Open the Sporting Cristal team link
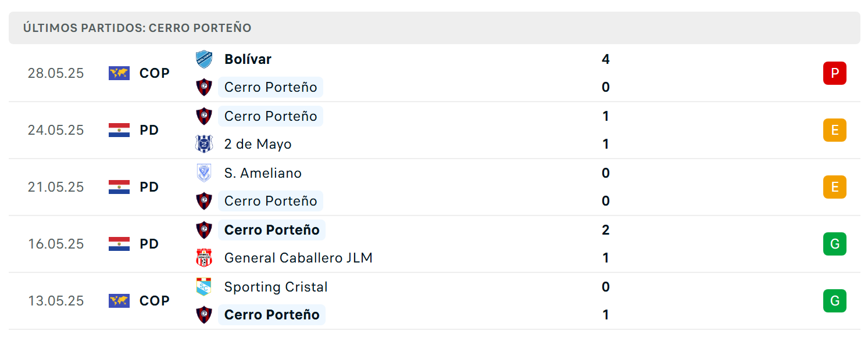 (276, 287)
